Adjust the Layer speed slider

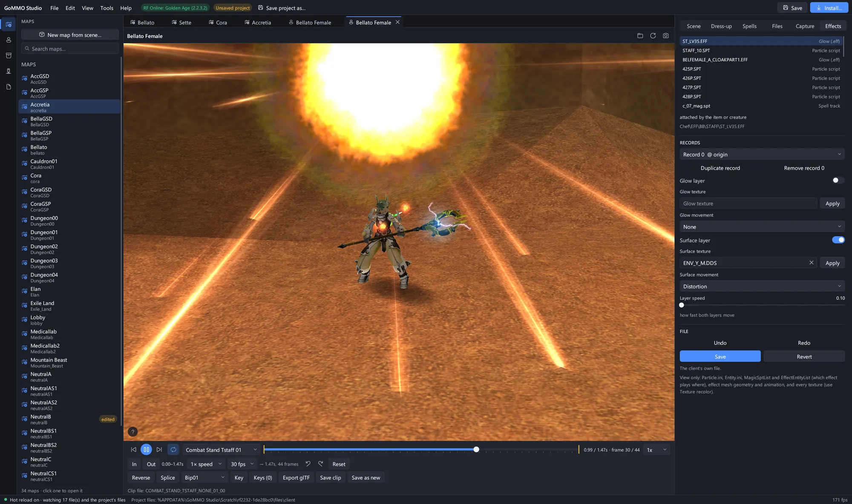tap(762, 305)
